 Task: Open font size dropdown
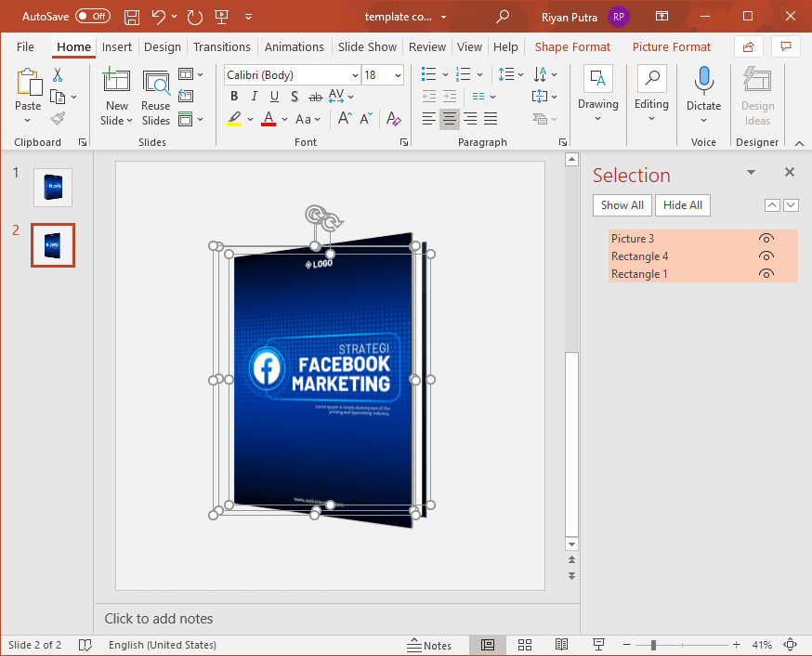(x=398, y=75)
